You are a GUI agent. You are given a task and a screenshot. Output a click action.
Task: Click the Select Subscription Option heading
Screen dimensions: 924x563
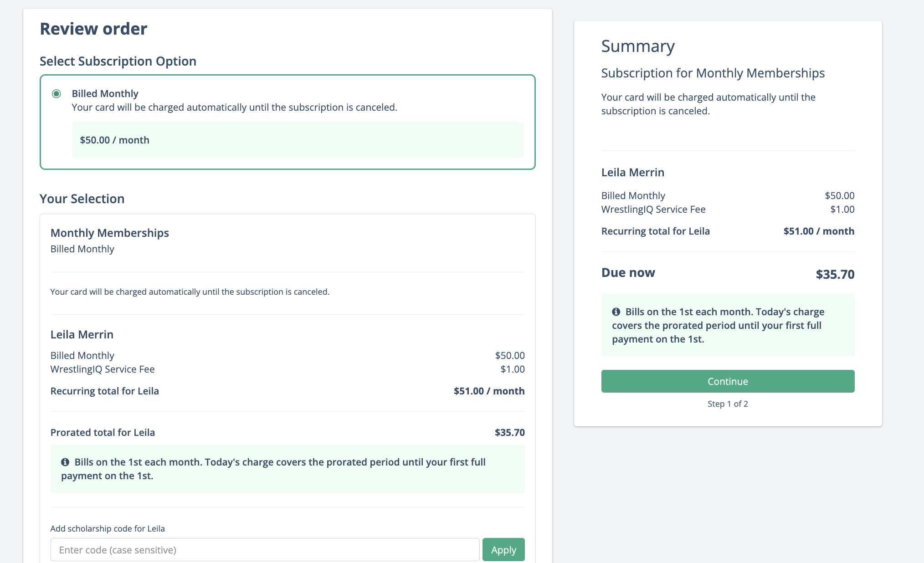coord(118,61)
